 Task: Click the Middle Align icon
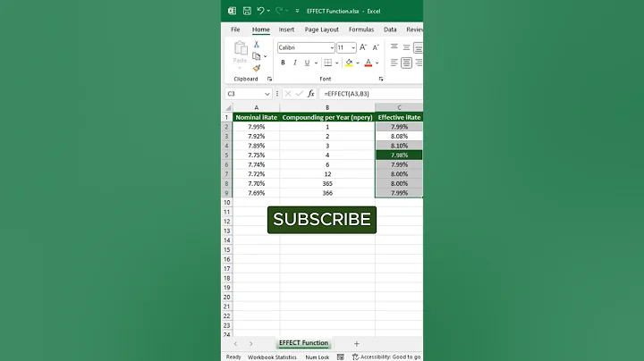coord(406,47)
